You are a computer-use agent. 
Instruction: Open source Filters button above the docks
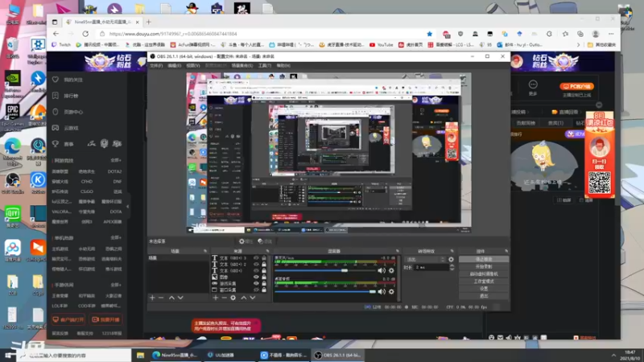[x=265, y=241]
